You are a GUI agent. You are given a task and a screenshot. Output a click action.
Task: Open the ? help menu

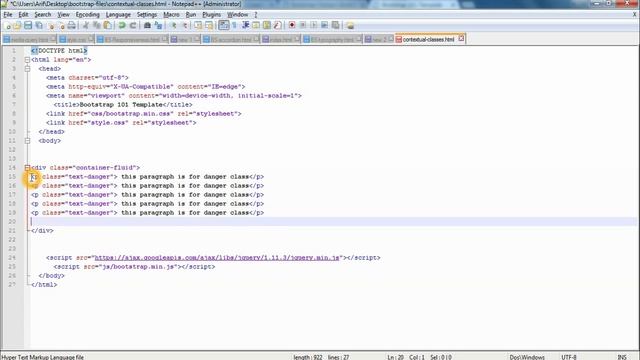(x=256, y=15)
